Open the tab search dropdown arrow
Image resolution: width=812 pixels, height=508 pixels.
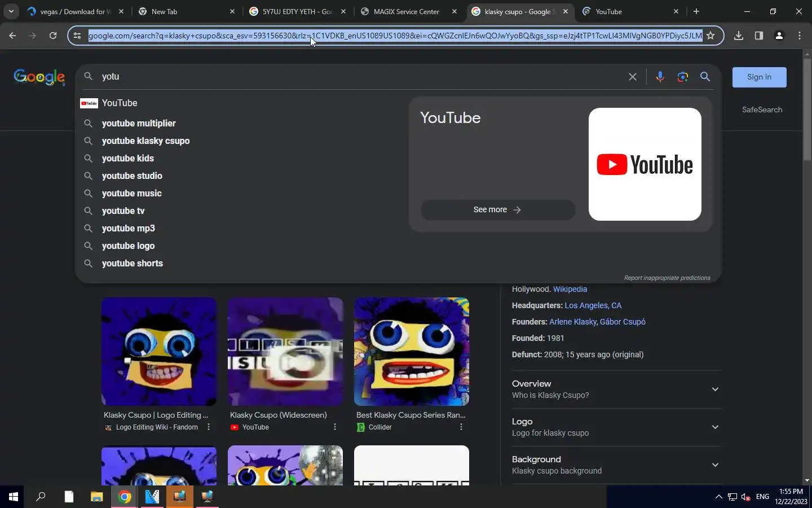click(11, 11)
